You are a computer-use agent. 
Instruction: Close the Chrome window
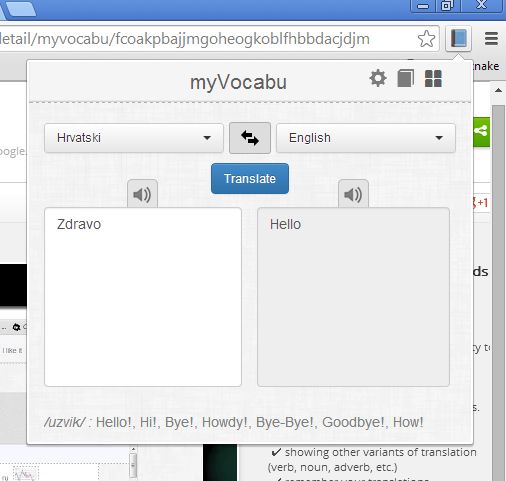[x=481, y=6]
